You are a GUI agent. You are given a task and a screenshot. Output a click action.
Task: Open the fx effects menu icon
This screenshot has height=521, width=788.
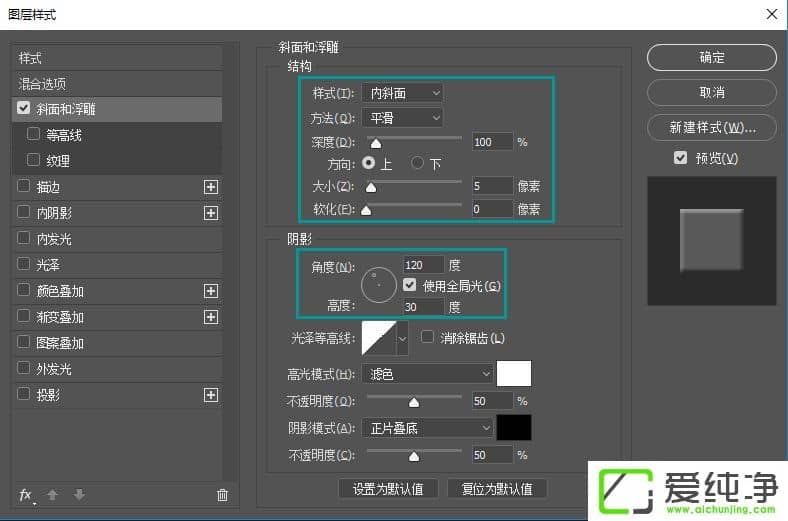[x=27, y=495]
